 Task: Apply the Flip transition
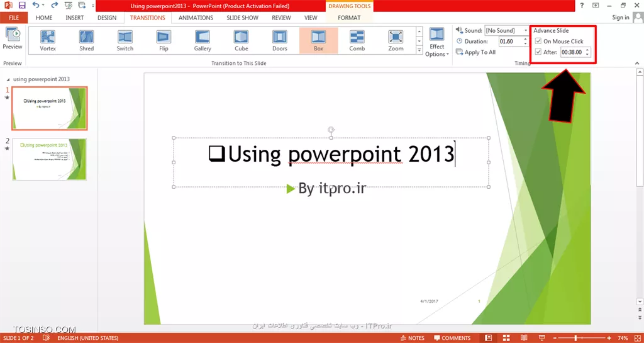[164, 41]
